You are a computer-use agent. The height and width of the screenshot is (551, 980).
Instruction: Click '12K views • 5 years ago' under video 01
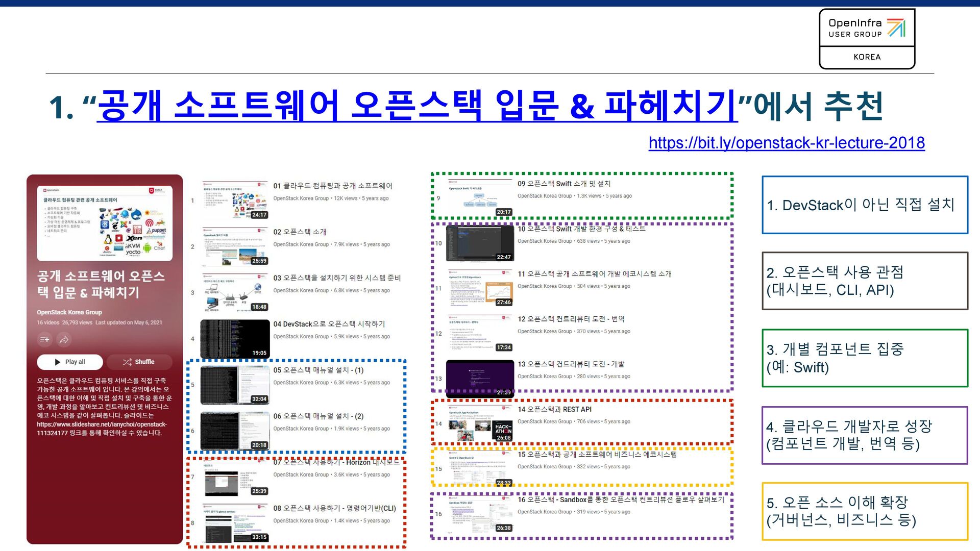361,198
